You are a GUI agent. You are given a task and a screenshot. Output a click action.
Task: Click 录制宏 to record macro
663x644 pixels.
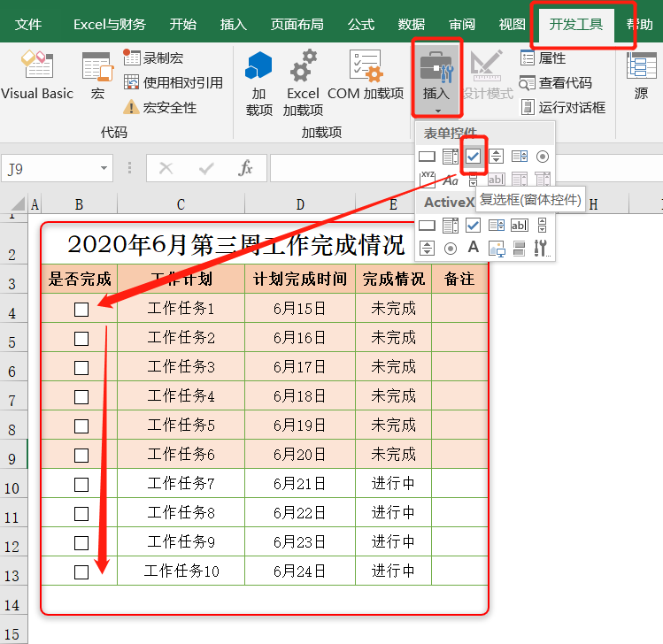coord(153,57)
